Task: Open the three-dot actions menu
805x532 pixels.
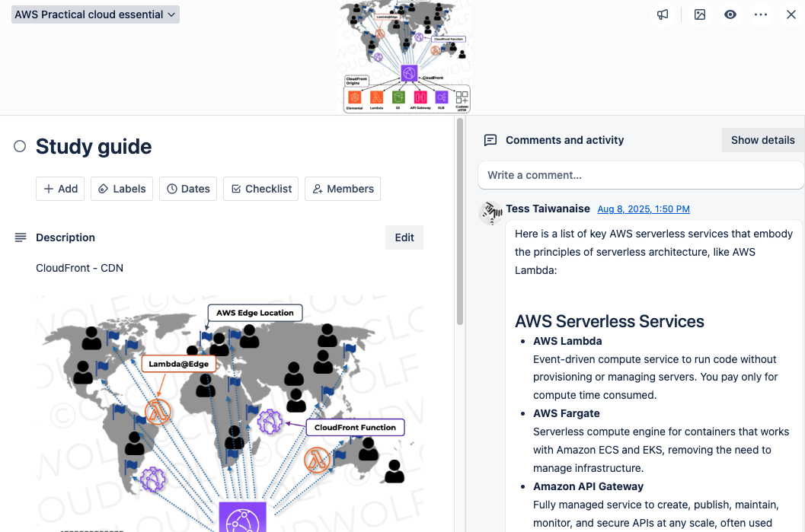Action: pos(761,14)
